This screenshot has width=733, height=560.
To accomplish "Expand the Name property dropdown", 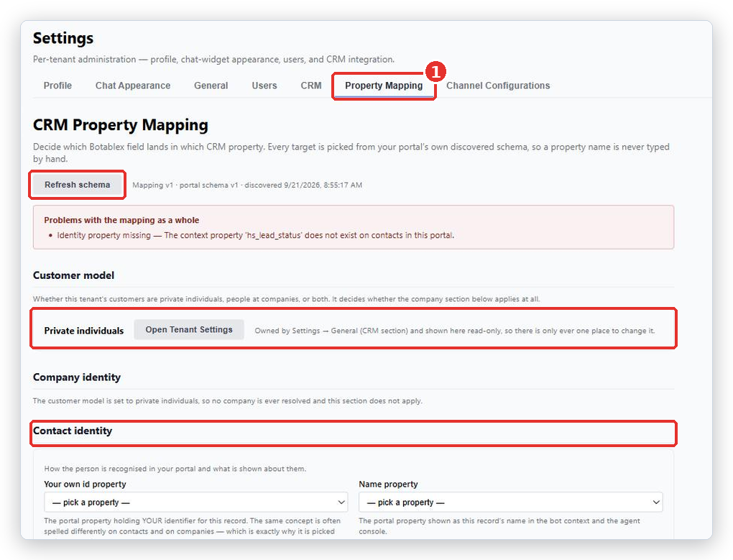I will tap(510, 502).
